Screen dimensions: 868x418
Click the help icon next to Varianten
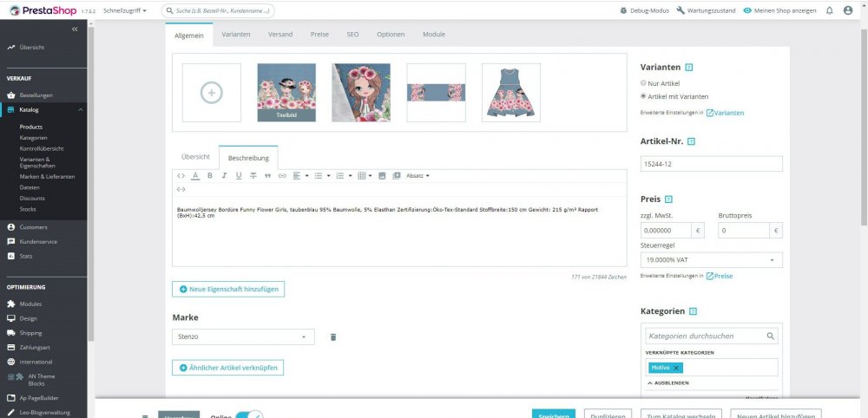click(689, 68)
